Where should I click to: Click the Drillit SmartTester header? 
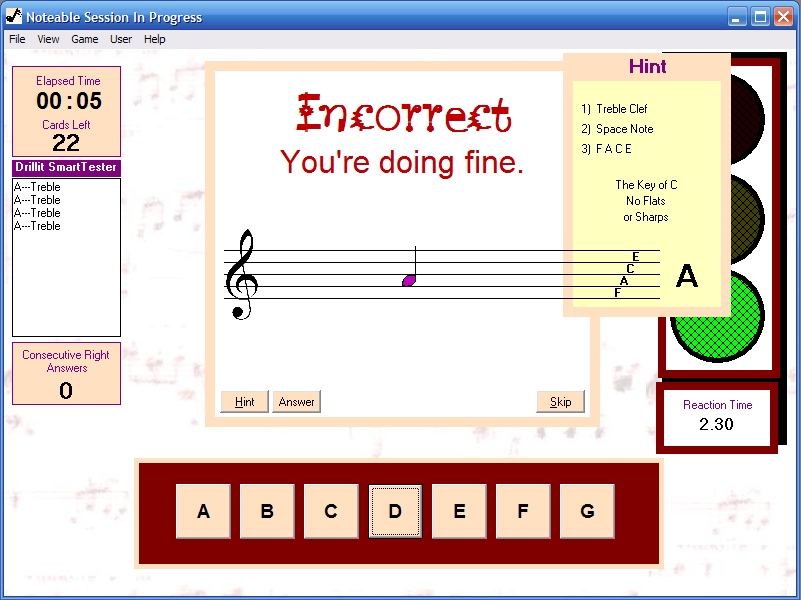point(66,167)
